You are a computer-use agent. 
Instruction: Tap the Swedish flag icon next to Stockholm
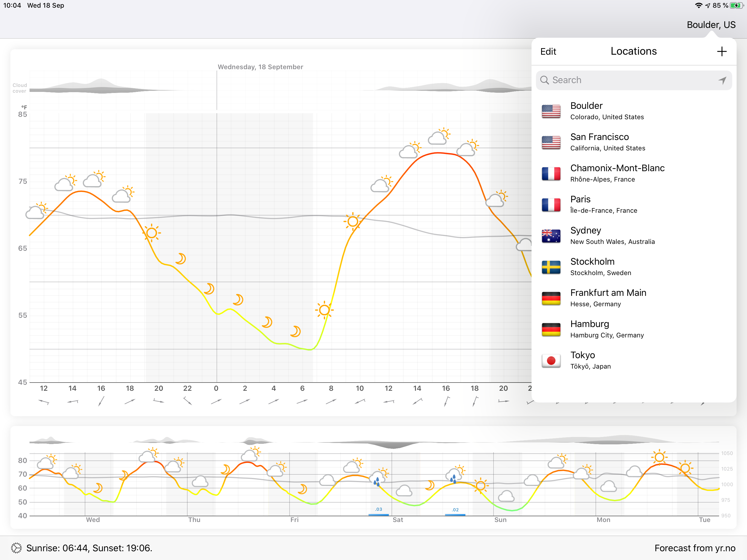(x=551, y=267)
